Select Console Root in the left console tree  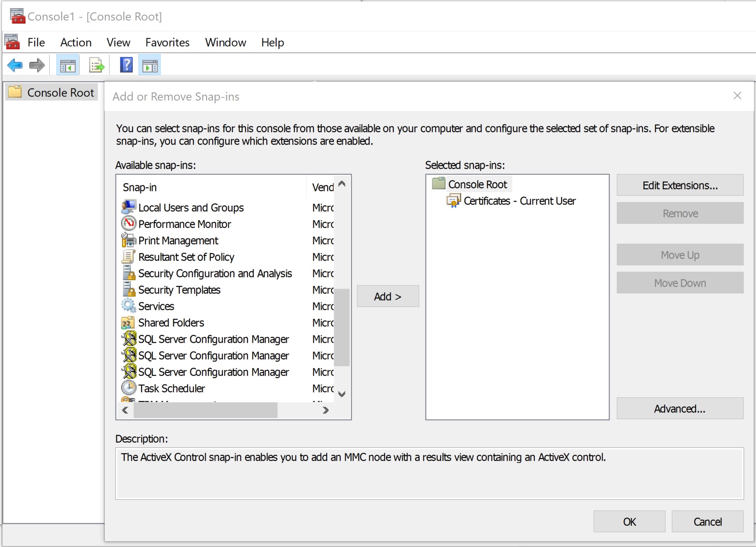click(61, 92)
